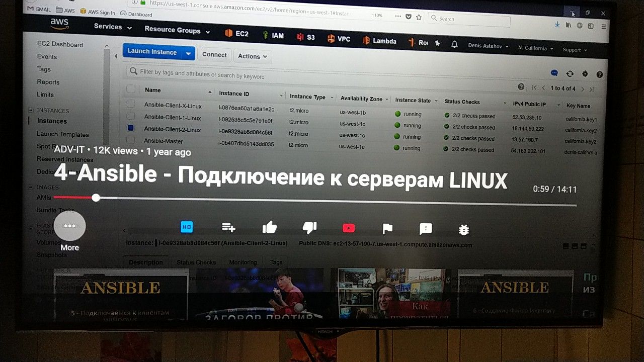Switch to the Description tab
This screenshot has width=644, height=362.
[146, 262]
